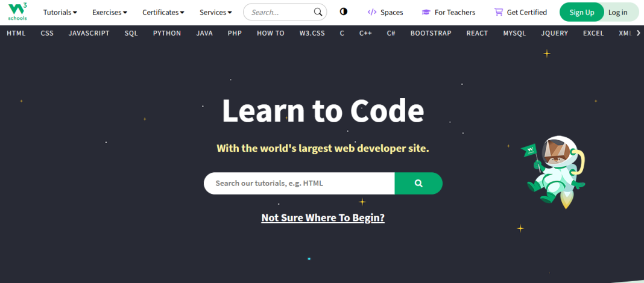Open the Spaces link
The width and height of the screenshot is (644, 283).
[x=385, y=12]
